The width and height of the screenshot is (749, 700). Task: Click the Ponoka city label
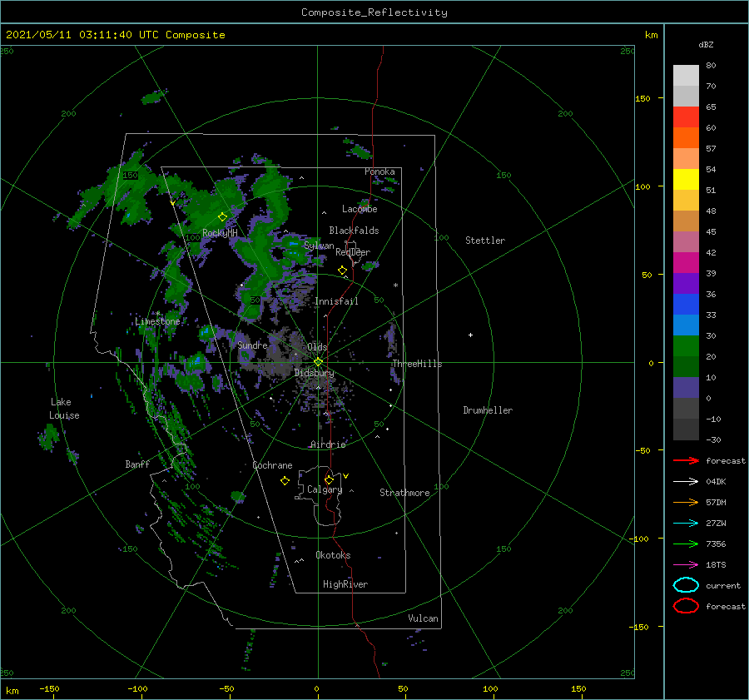[379, 171]
